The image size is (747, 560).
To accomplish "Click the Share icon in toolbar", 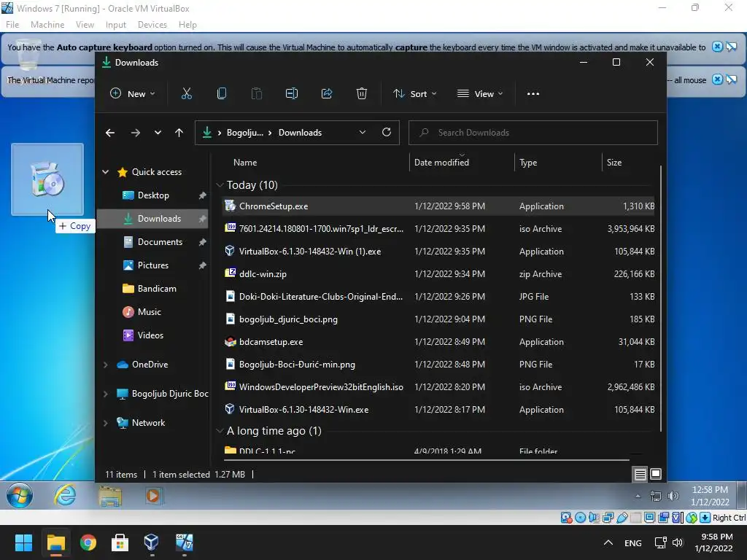I will [x=327, y=94].
